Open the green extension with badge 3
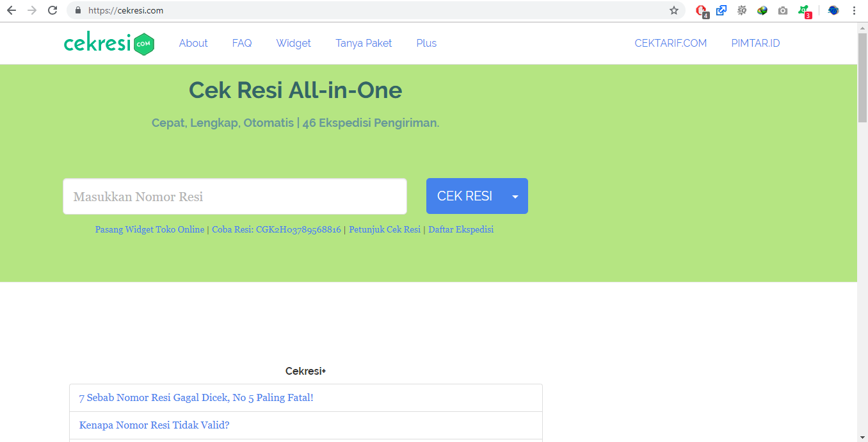This screenshot has width=868, height=442. [x=805, y=11]
